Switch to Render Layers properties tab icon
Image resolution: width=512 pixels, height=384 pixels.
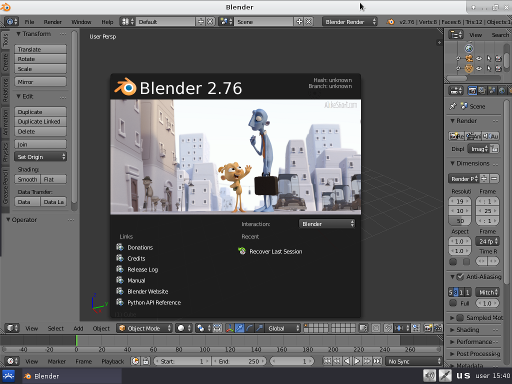(x=482, y=90)
